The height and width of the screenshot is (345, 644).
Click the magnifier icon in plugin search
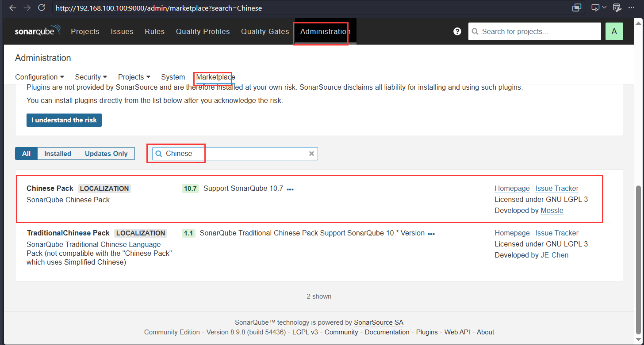point(159,154)
